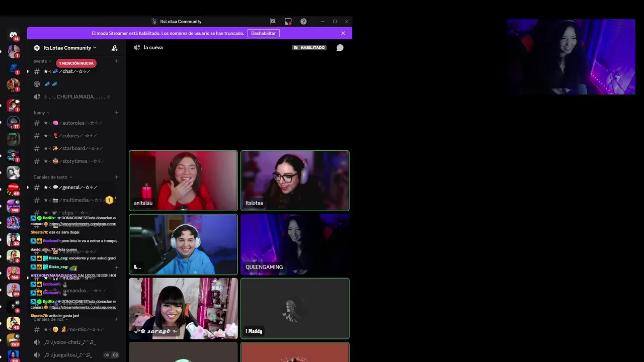Open the storytimes channel
The height and width of the screenshot is (362, 644).
(x=75, y=161)
